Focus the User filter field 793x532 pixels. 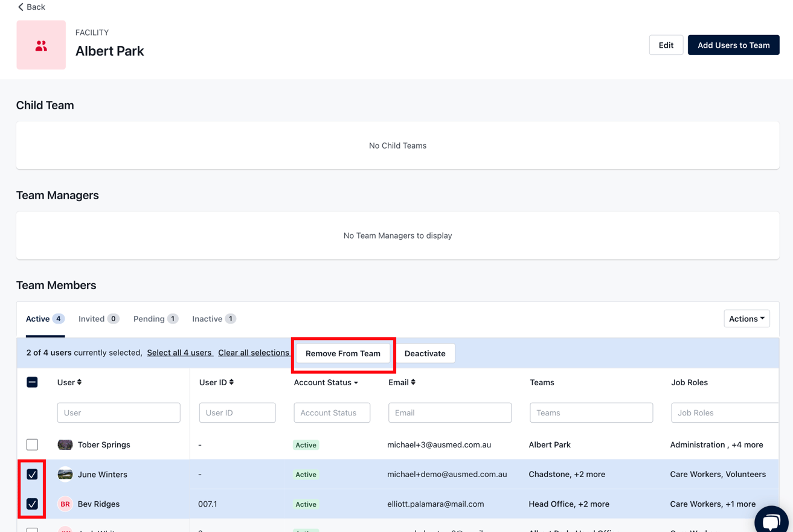119,413
